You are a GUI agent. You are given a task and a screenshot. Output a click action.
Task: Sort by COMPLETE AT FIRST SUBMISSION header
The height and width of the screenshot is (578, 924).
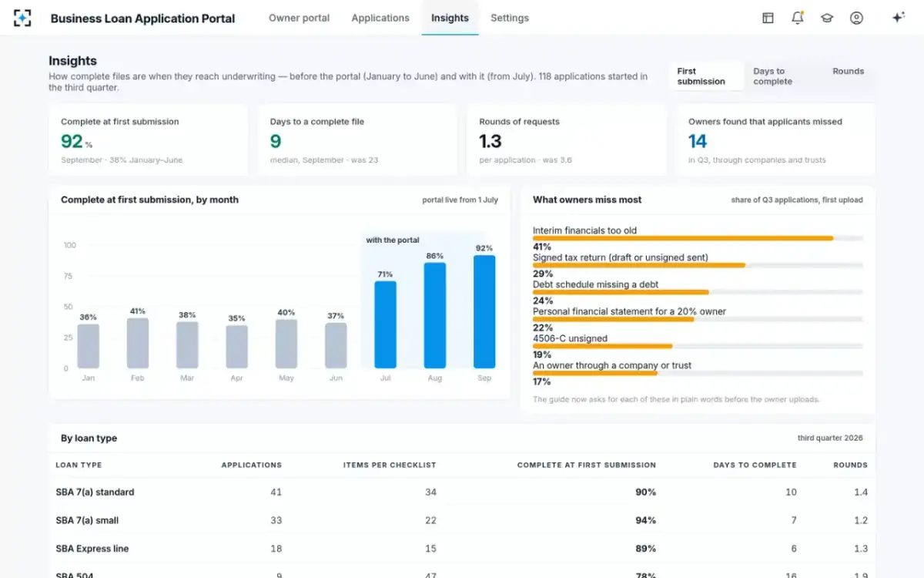pos(586,465)
